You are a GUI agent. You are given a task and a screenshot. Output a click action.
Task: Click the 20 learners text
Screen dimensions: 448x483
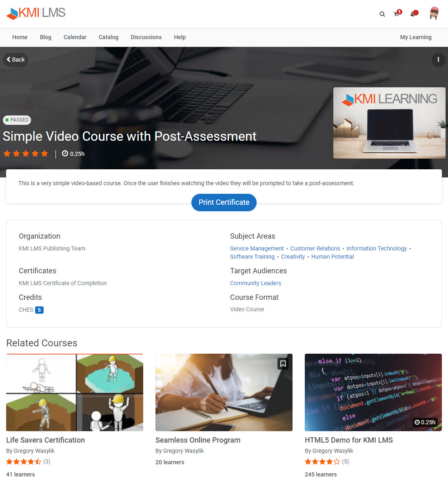170,462
